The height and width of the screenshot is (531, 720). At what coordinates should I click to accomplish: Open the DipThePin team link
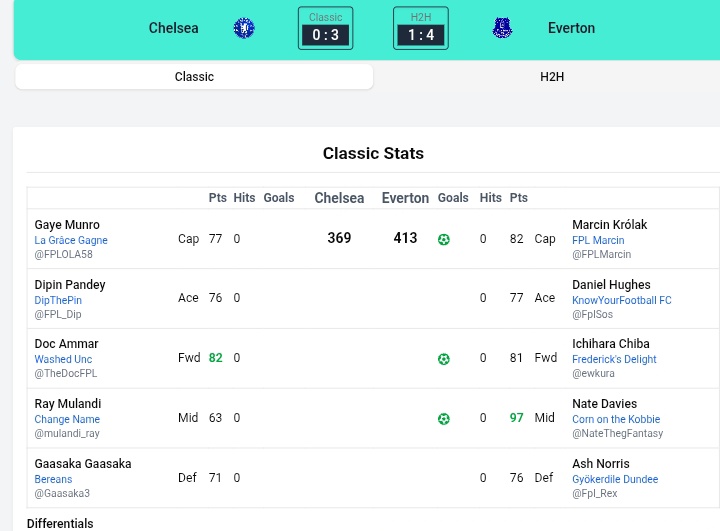[58, 300]
